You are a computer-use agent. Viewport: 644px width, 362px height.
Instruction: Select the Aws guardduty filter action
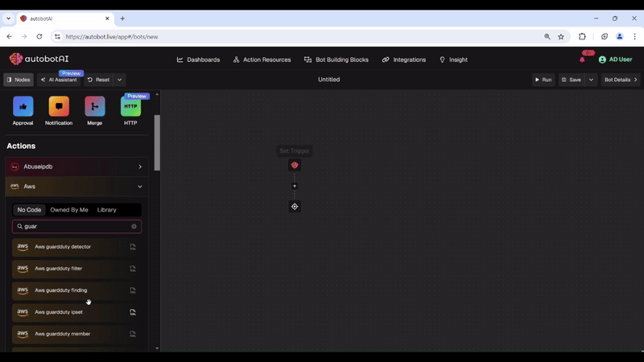[76, 269]
